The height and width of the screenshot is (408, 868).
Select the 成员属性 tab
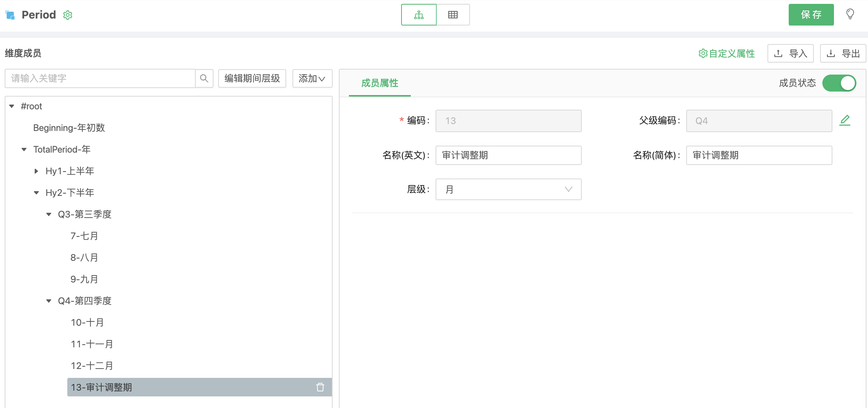point(379,83)
